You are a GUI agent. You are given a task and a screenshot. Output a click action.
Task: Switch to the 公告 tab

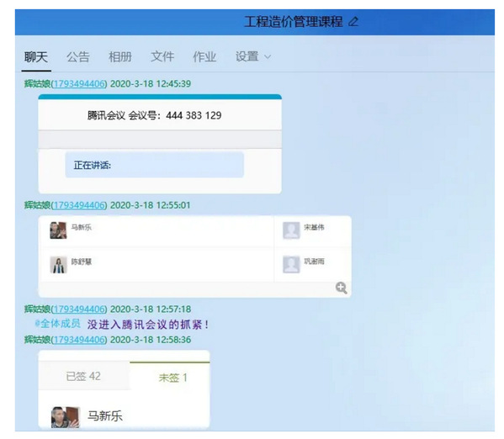pos(77,57)
